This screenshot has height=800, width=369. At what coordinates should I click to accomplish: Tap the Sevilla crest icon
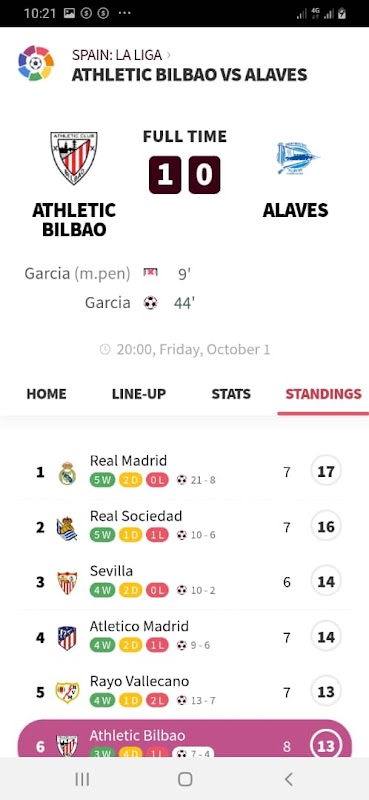coord(67,583)
